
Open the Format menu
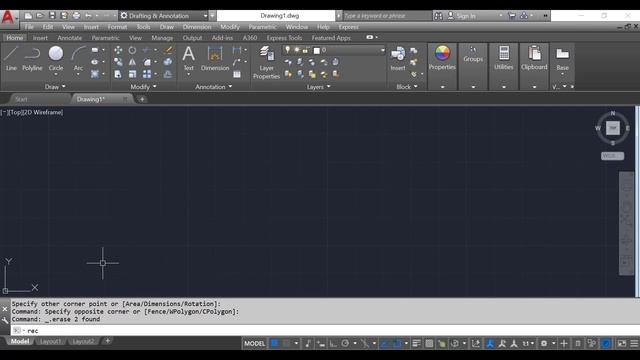click(117, 27)
